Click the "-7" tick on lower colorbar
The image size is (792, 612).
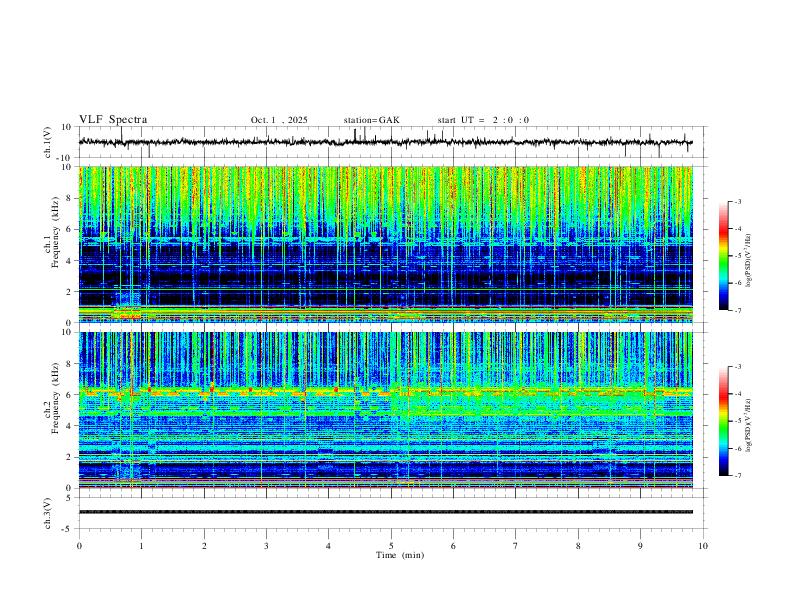pos(737,475)
